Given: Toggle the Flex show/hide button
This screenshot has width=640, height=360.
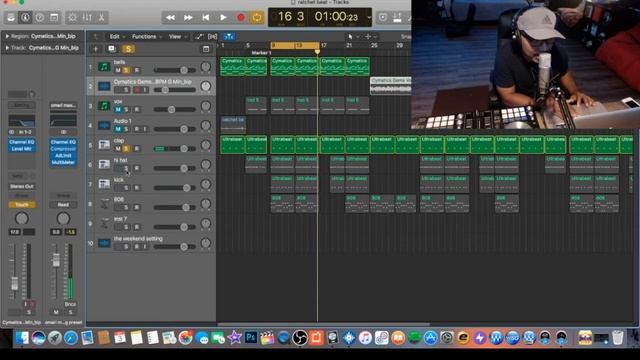Looking at the screenshot, I should click(x=213, y=37).
